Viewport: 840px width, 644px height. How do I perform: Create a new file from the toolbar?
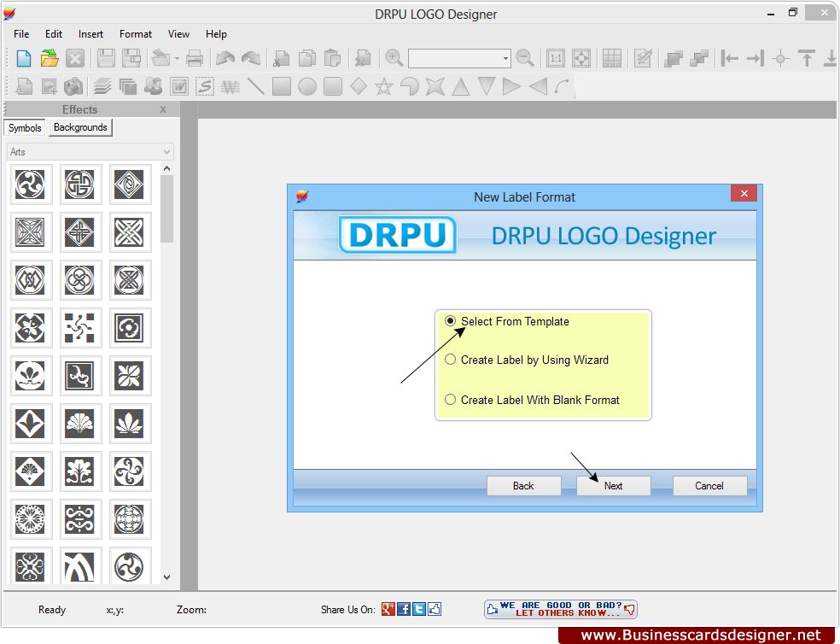pyautogui.click(x=24, y=58)
